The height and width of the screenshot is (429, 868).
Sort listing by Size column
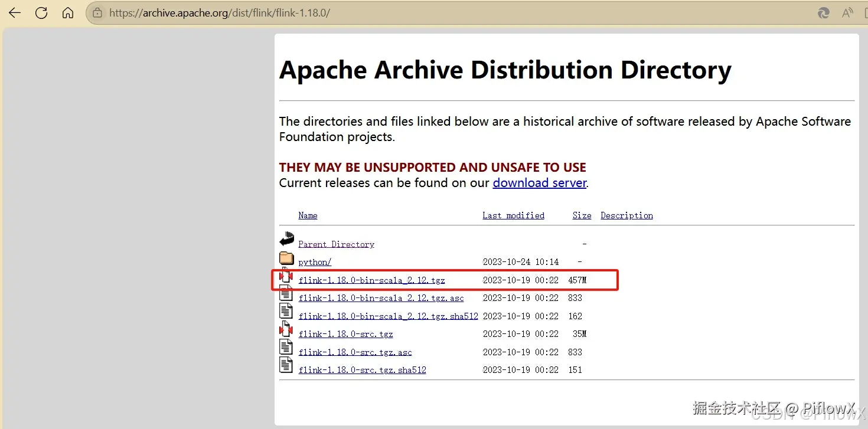coord(582,215)
